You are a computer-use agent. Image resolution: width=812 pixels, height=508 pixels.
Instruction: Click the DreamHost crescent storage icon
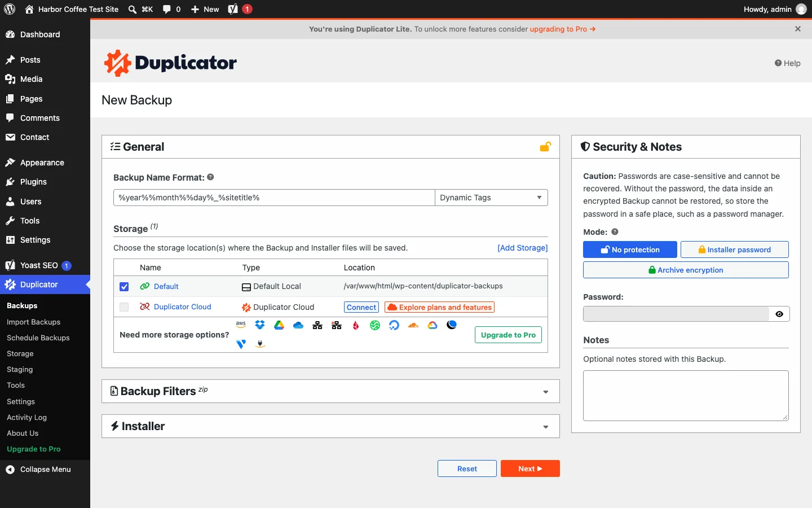tap(452, 325)
